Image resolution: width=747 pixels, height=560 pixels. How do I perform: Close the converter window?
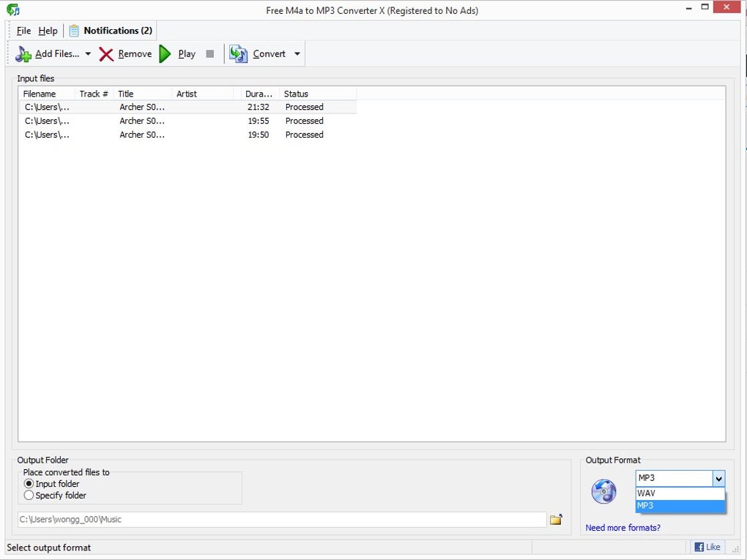(726, 7)
